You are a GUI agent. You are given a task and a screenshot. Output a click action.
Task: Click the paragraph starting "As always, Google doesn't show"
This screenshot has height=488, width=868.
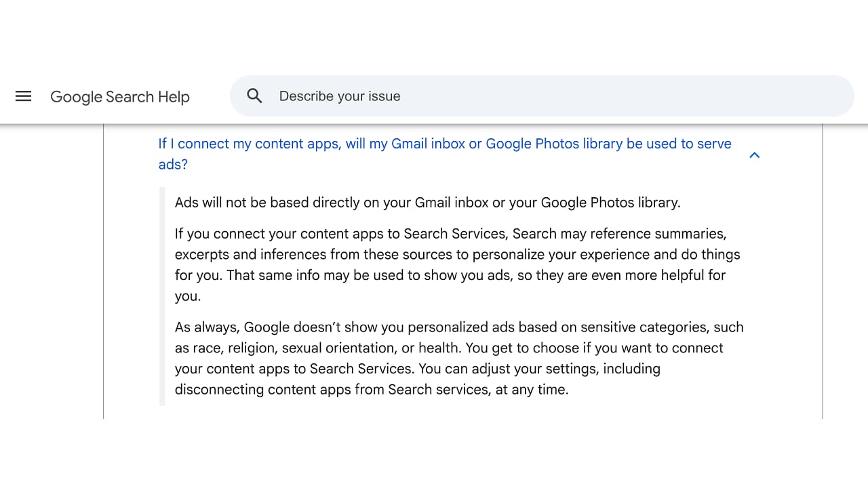click(x=459, y=358)
